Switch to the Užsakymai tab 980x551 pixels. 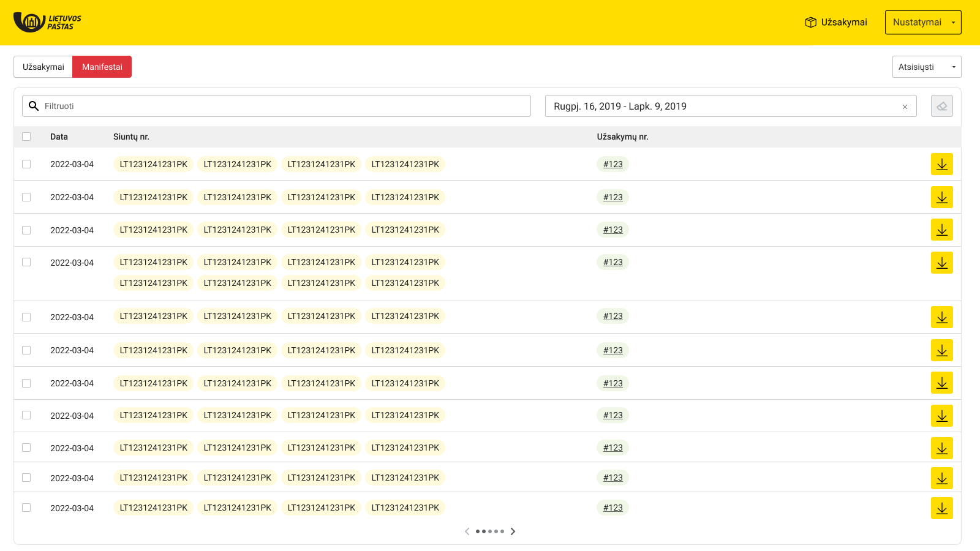click(43, 67)
